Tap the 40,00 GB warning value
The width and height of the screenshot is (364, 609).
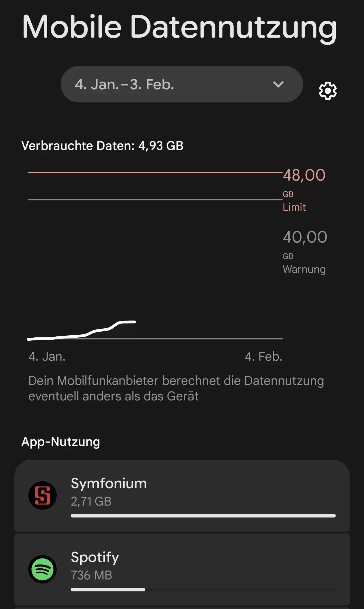[x=305, y=237]
